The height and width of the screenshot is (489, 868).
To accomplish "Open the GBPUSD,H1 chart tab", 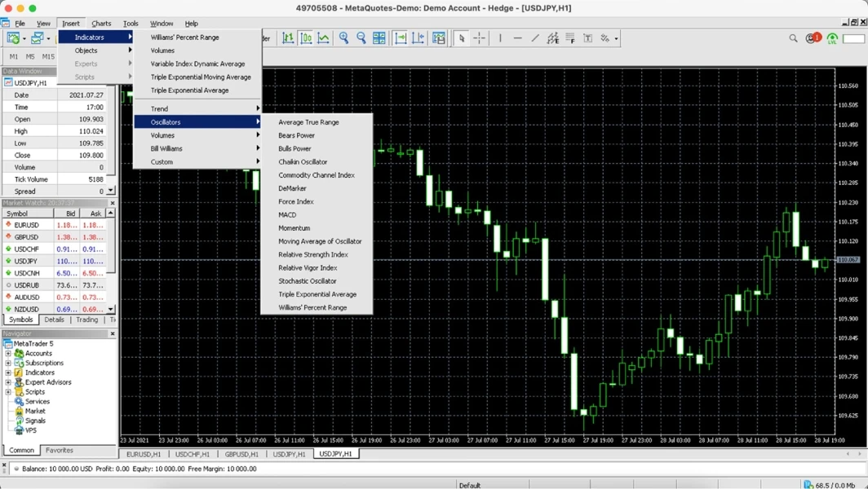I will [241, 454].
